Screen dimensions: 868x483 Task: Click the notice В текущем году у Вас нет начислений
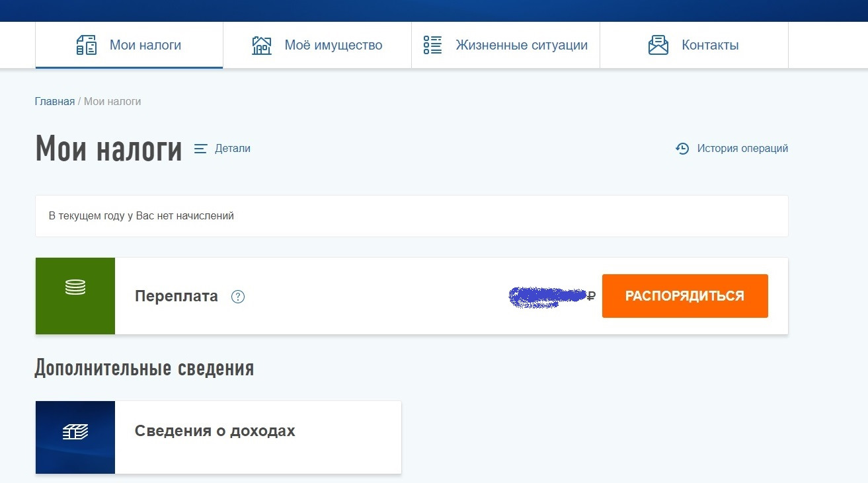tap(412, 216)
